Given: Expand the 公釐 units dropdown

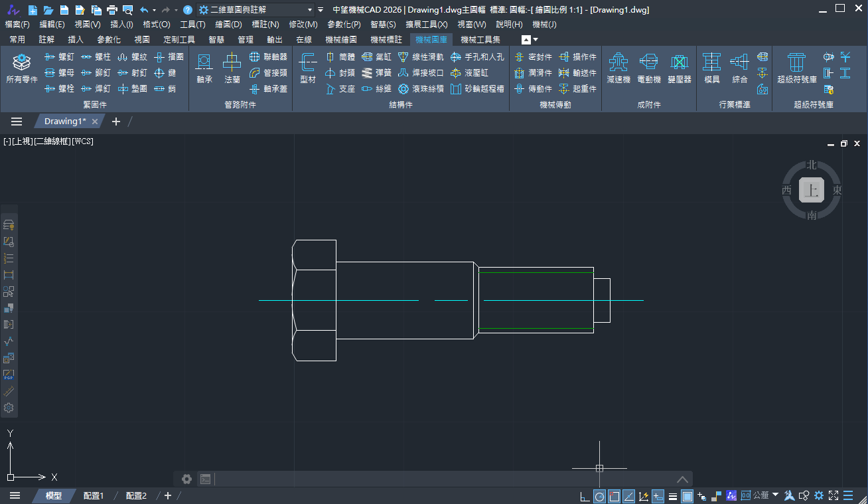Looking at the screenshot, I should (775, 495).
